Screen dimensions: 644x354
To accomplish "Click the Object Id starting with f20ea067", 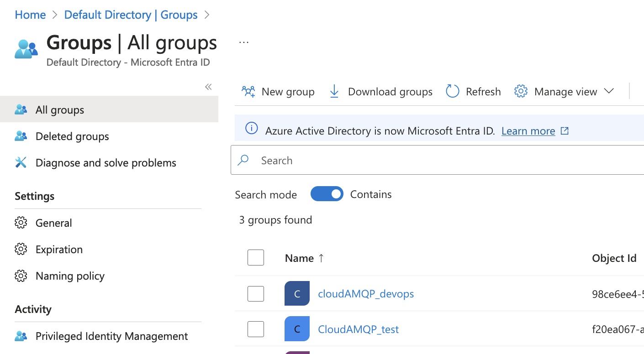I will [618, 329].
